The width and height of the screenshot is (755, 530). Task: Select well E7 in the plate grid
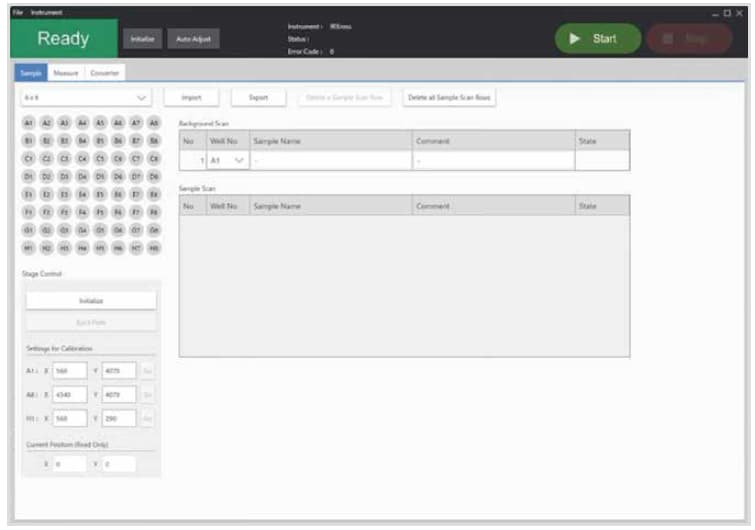(136, 194)
